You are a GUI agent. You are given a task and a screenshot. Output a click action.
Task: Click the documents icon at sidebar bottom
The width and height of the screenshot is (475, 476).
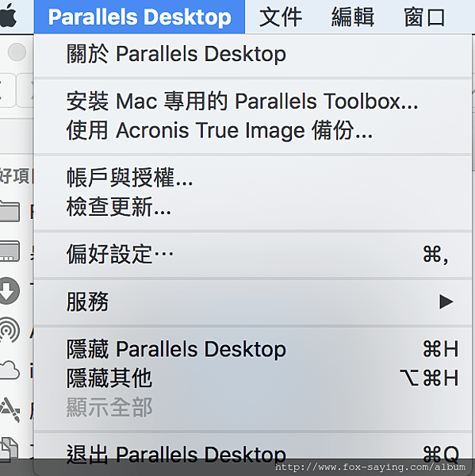[x=9, y=447]
